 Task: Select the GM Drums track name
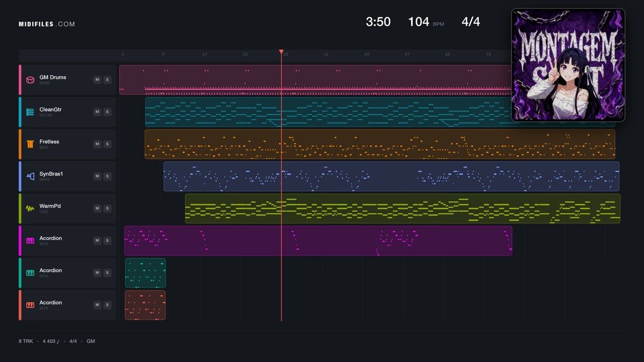53,77
